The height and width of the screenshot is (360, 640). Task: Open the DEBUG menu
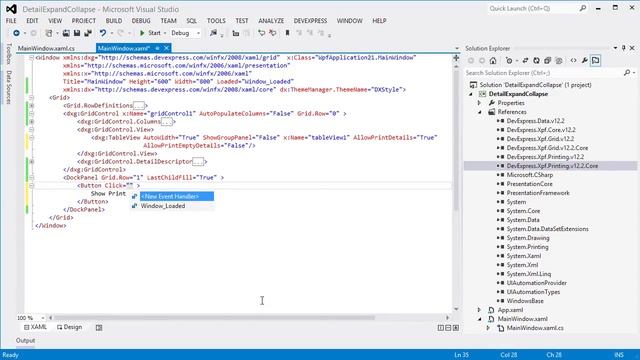(x=141, y=20)
